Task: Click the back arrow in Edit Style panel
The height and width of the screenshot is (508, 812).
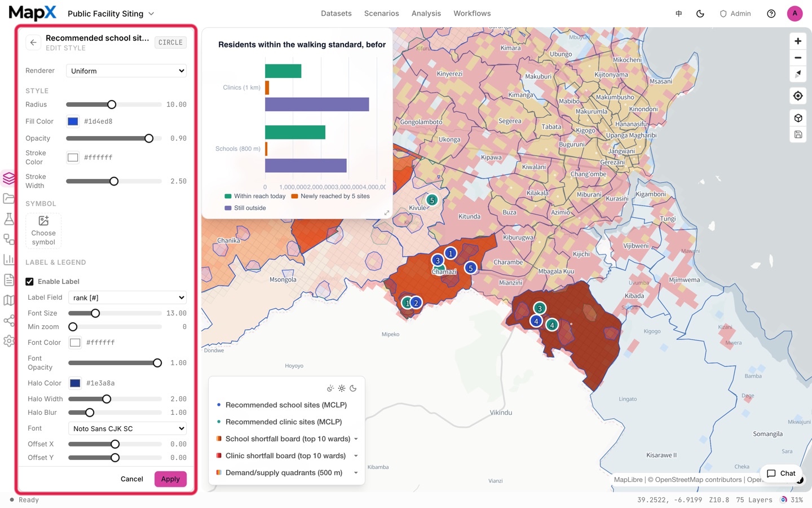Action: [33, 42]
